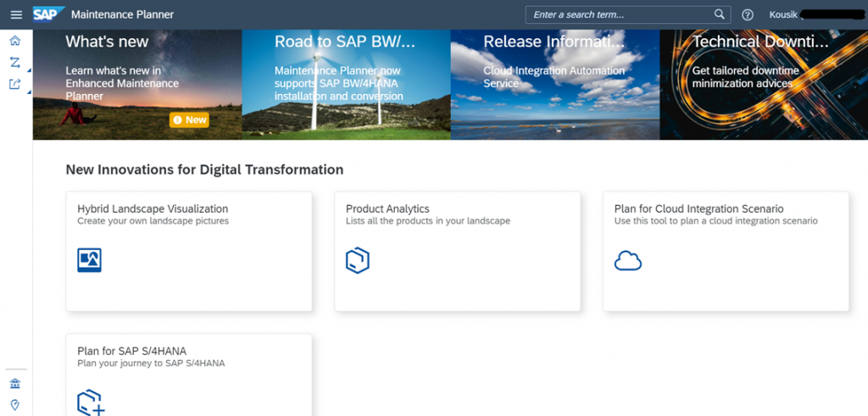This screenshot has height=416, width=868.
Task: Open the sidebar Z-shaped planning icon
Action: [x=15, y=63]
